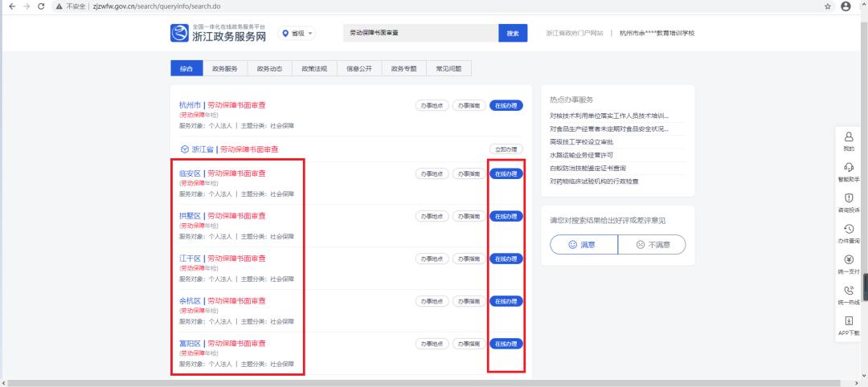Click 办事地点 for 杭州市 result
868x387 pixels.
coord(432,106)
